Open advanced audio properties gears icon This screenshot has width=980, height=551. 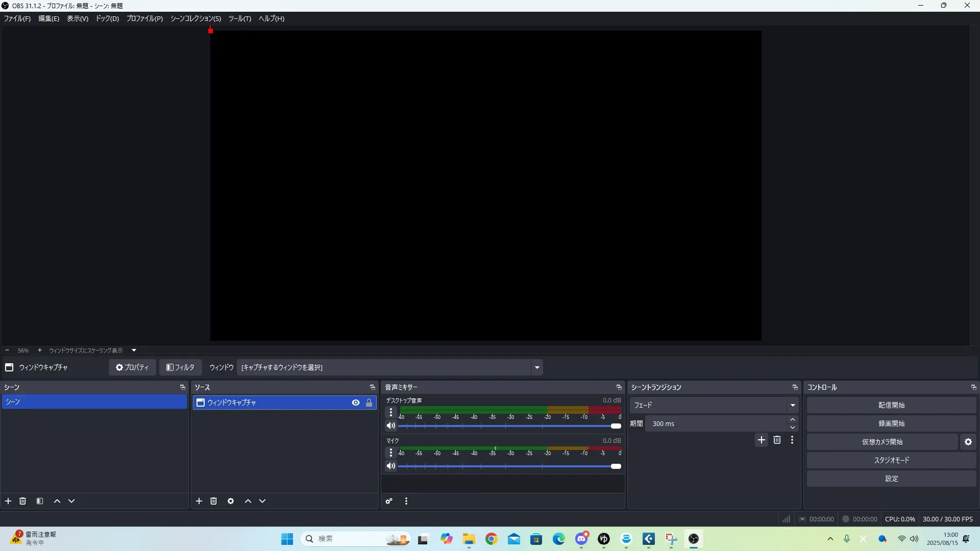pos(389,501)
